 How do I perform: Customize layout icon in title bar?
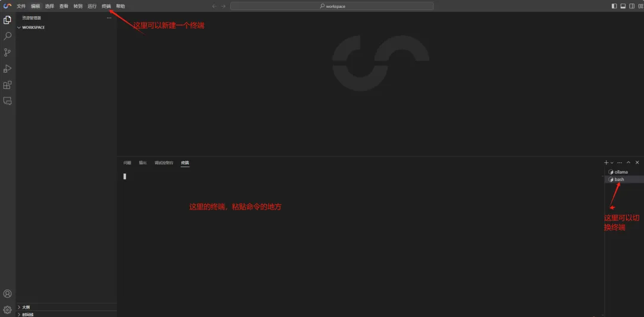pos(639,6)
